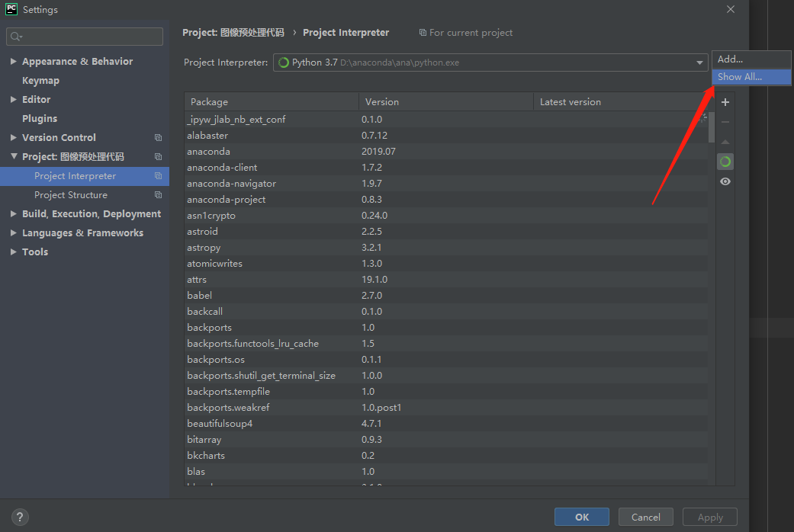Click the icon beside Project 图像预处理代码 row
The width and height of the screenshot is (794, 532).
coord(158,157)
